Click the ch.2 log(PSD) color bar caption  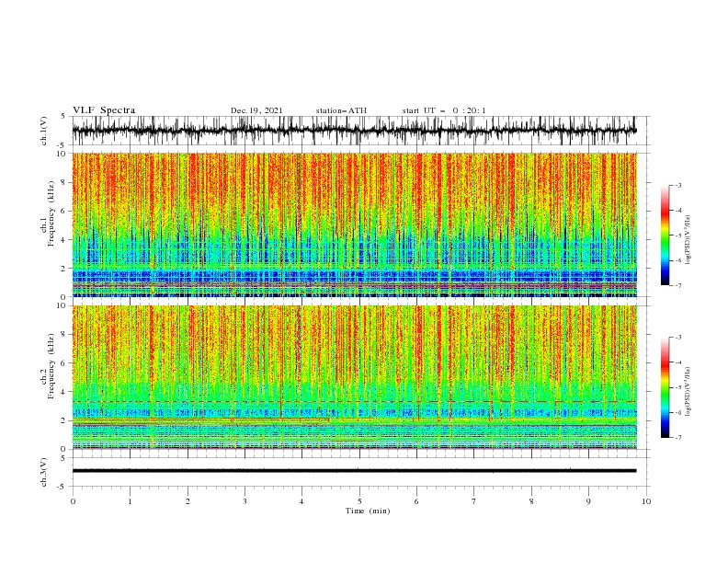(688, 392)
